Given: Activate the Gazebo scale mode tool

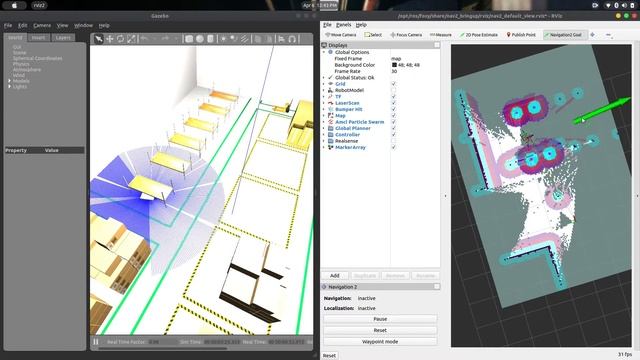Looking at the screenshot, I should click(131, 39).
